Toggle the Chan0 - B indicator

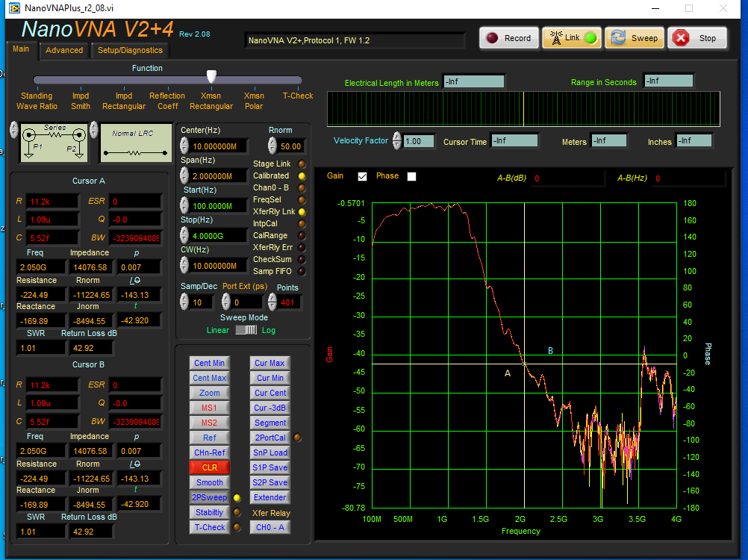tap(302, 187)
